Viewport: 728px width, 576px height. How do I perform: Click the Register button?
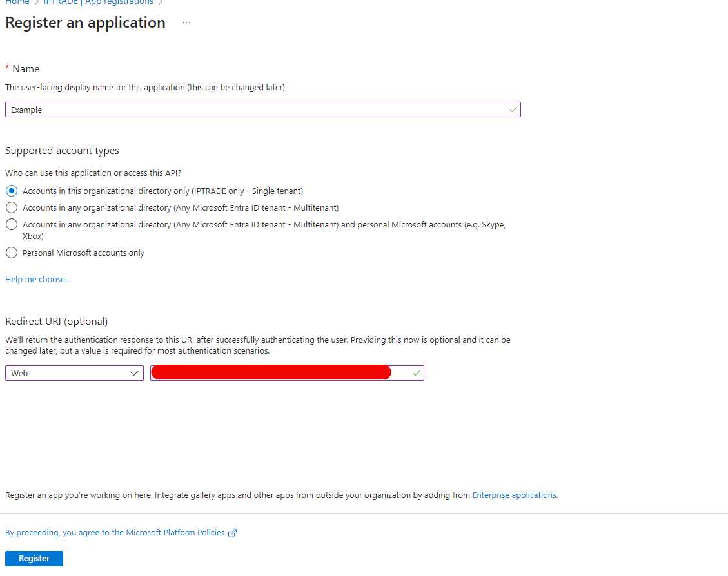34,559
